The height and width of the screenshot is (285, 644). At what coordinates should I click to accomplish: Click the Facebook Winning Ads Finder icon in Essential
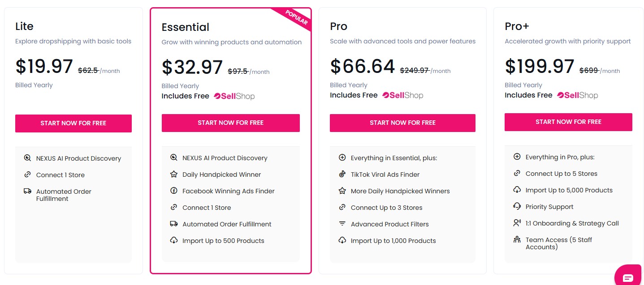[173, 191]
